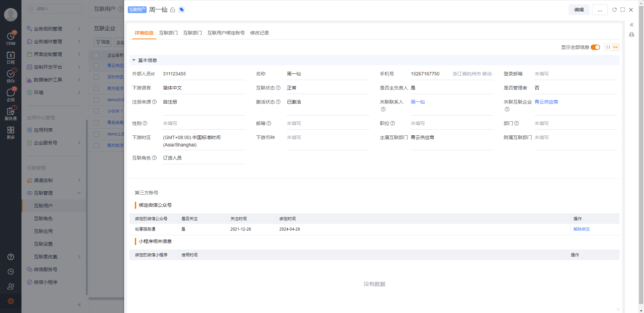The width and height of the screenshot is (644, 313).
Task: Select the horizontal-arrow layout button
Action: [615, 47]
